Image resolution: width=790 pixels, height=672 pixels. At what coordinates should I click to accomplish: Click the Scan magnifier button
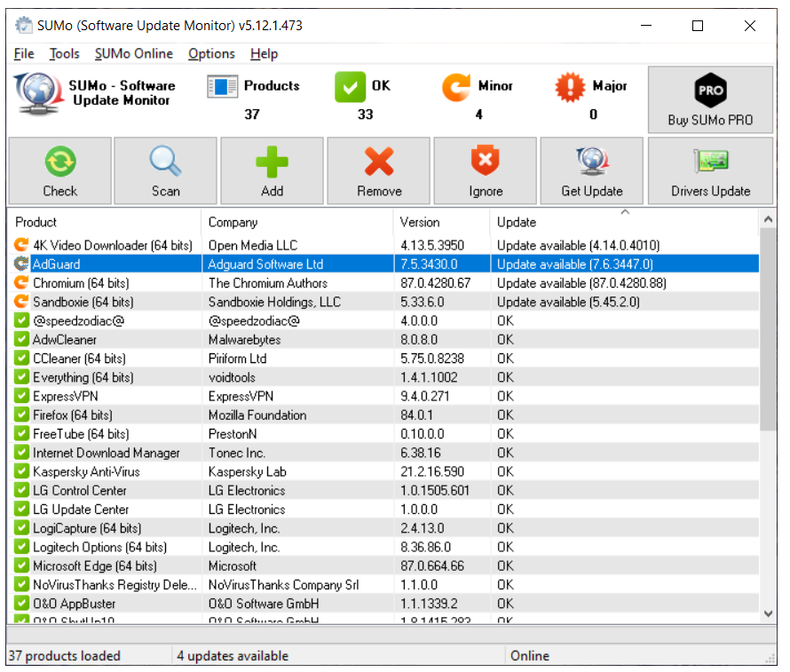[x=166, y=170]
